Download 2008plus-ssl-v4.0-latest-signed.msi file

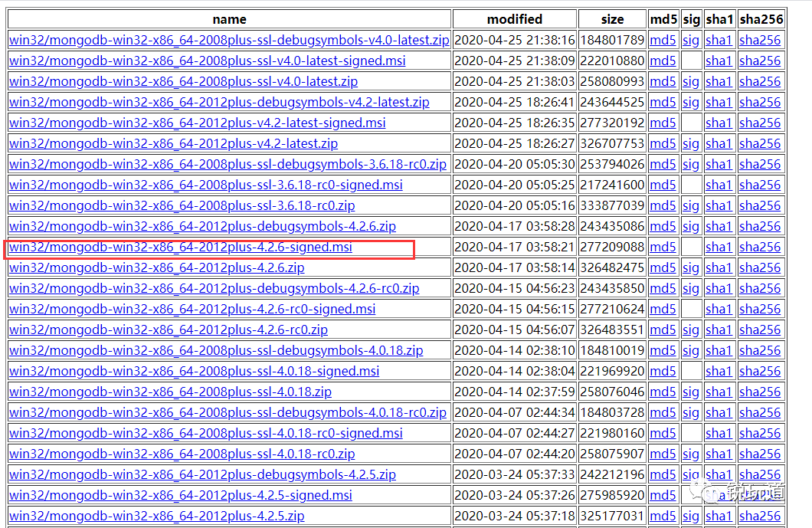[207, 61]
